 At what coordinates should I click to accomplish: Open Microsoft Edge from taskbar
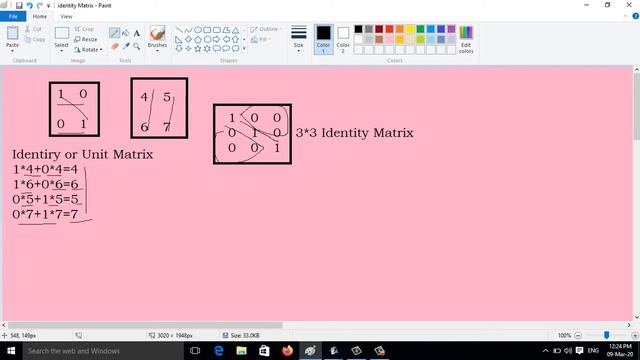(x=218, y=351)
